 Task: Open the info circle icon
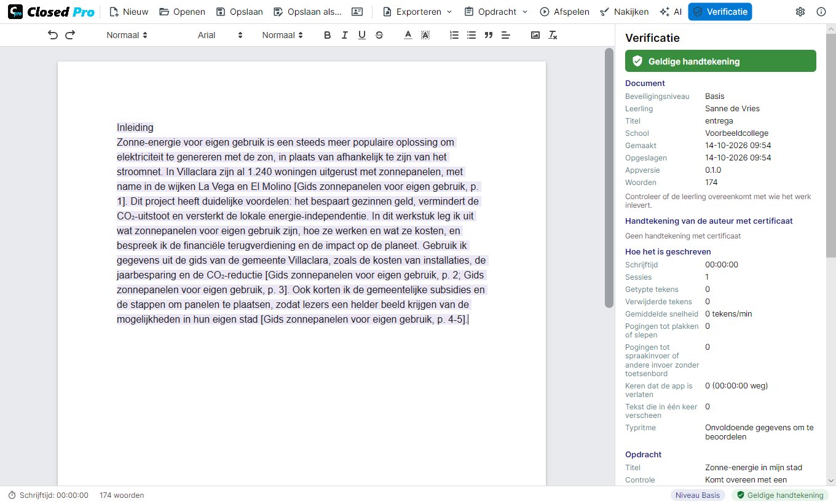click(x=821, y=12)
